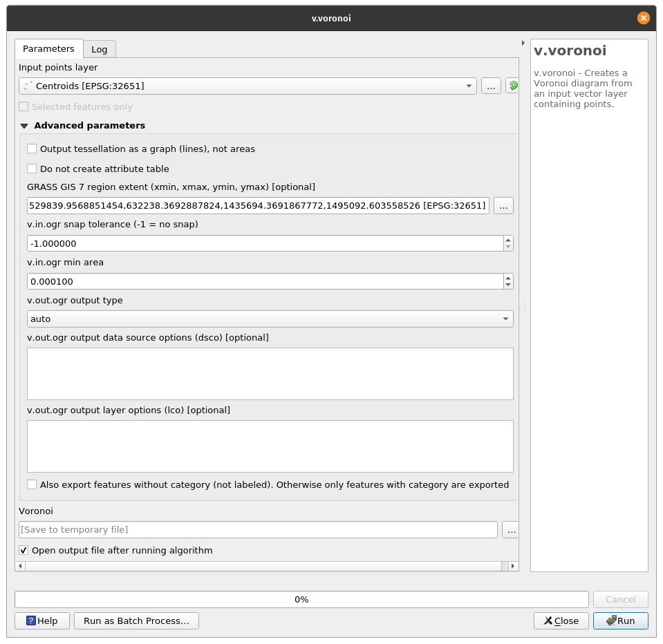The width and height of the screenshot is (663, 644).
Task: Switch to the Log tab
Action: 100,49
